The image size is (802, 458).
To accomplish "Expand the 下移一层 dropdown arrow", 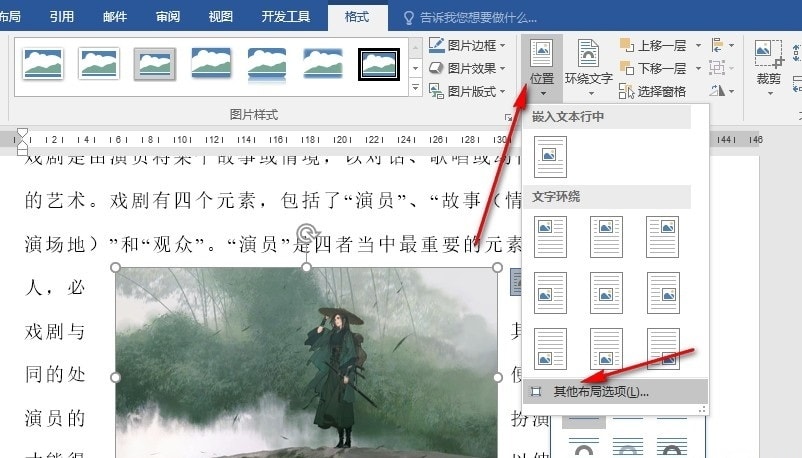I will click(698, 68).
